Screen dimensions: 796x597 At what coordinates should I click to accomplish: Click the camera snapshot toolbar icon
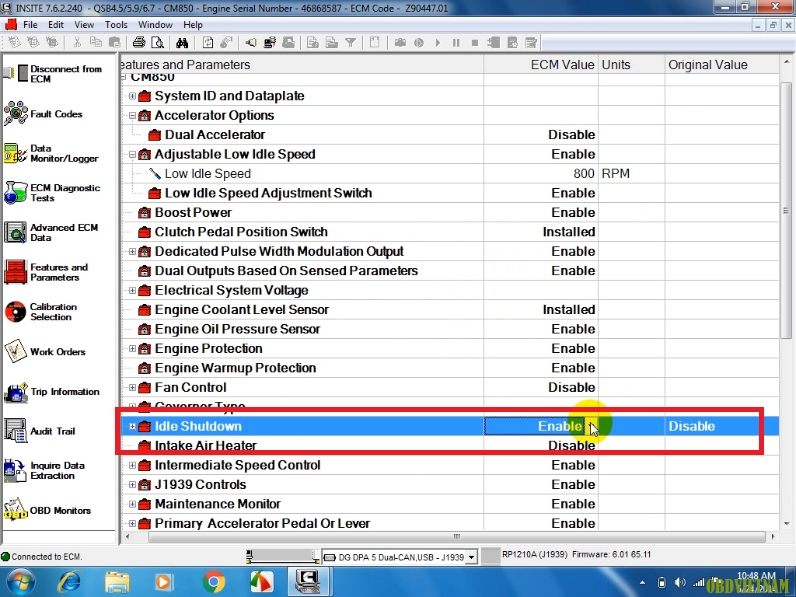point(400,43)
